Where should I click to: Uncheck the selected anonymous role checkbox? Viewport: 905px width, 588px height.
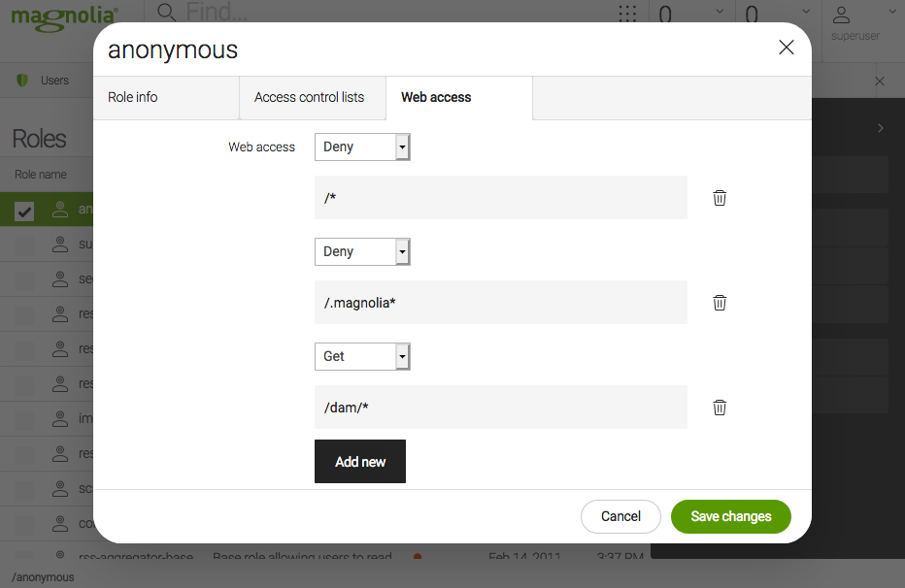(x=24, y=211)
